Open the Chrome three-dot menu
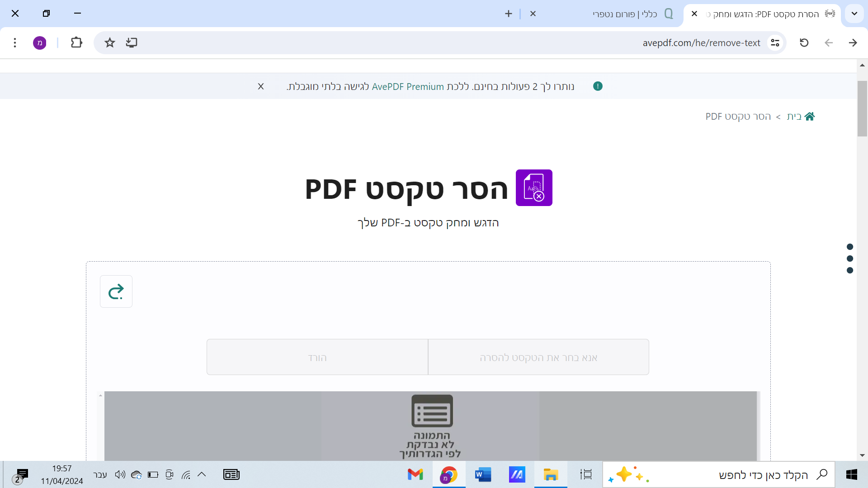 point(15,43)
